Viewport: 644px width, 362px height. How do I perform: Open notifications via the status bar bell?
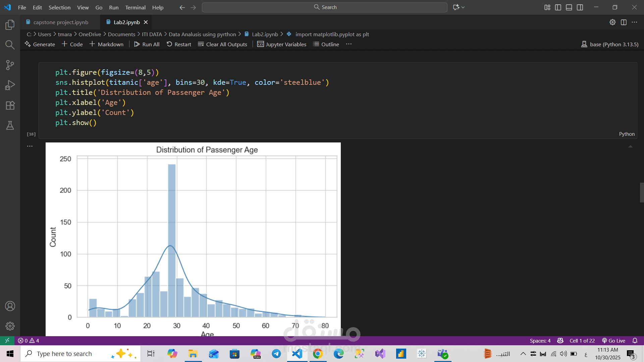coord(635,341)
